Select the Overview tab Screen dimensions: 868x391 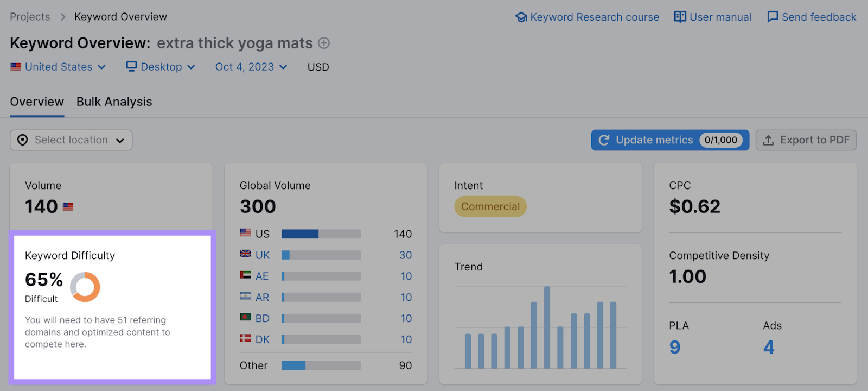tap(37, 102)
